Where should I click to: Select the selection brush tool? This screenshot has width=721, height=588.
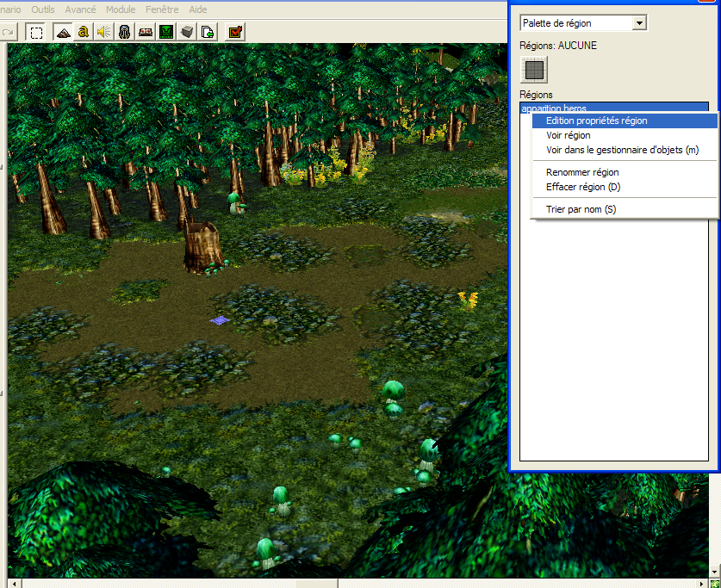36,32
